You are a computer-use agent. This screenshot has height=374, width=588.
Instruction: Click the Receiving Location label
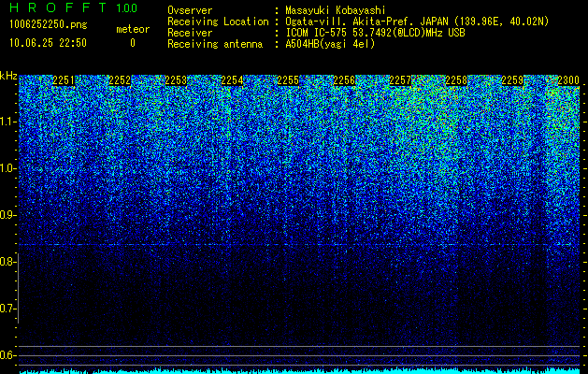[x=218, y=22]
